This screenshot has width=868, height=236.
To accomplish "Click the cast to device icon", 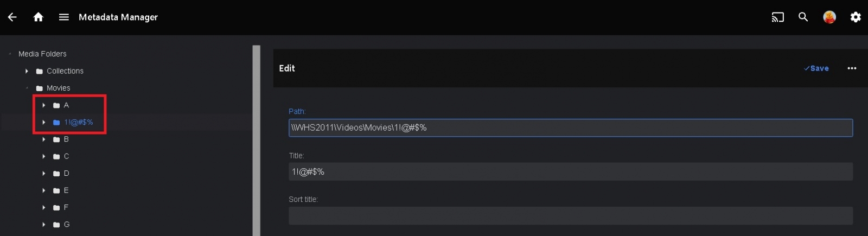I will (x=777, y=17).
